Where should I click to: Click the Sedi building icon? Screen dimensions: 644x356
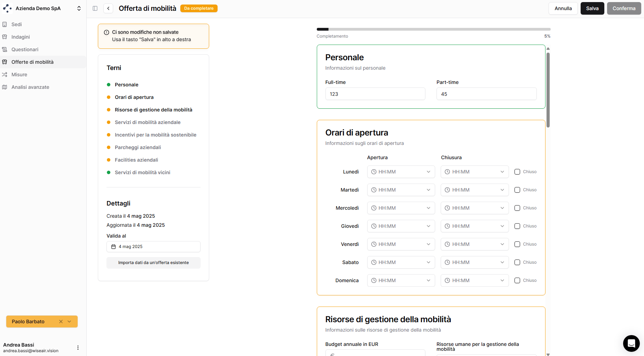[5, 24]
